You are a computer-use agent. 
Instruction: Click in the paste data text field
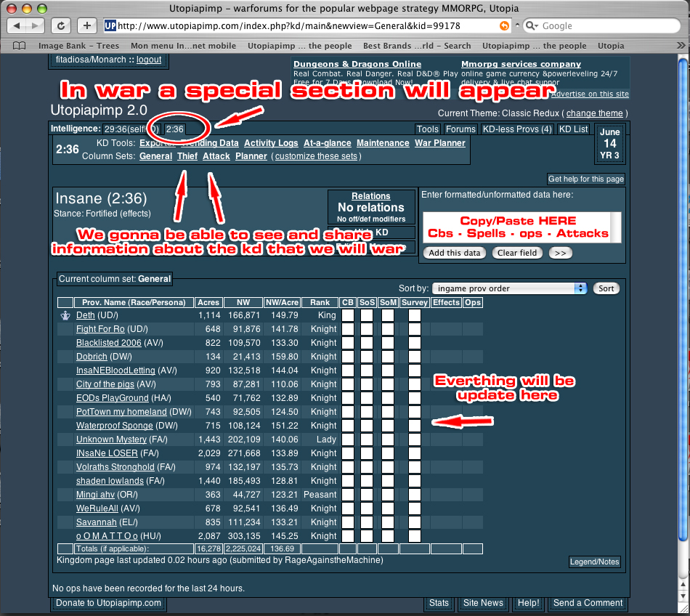522,227
